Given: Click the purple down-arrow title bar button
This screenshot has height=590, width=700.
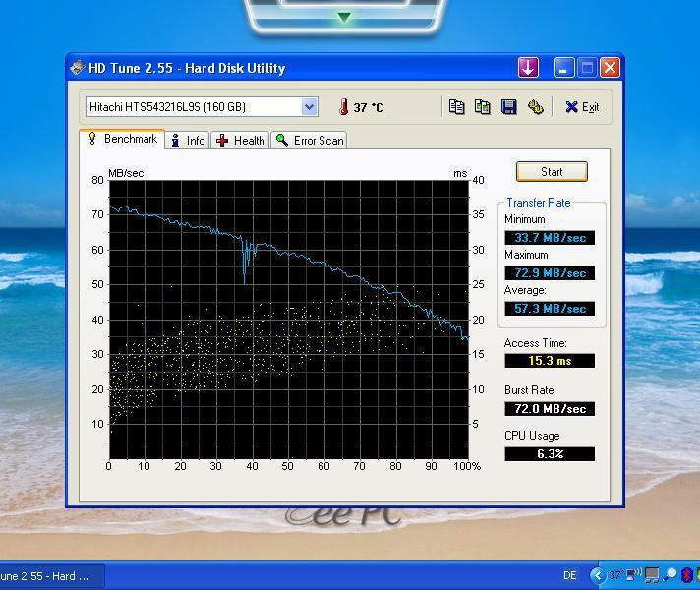Looking at the screenshot, I should 528,68.
